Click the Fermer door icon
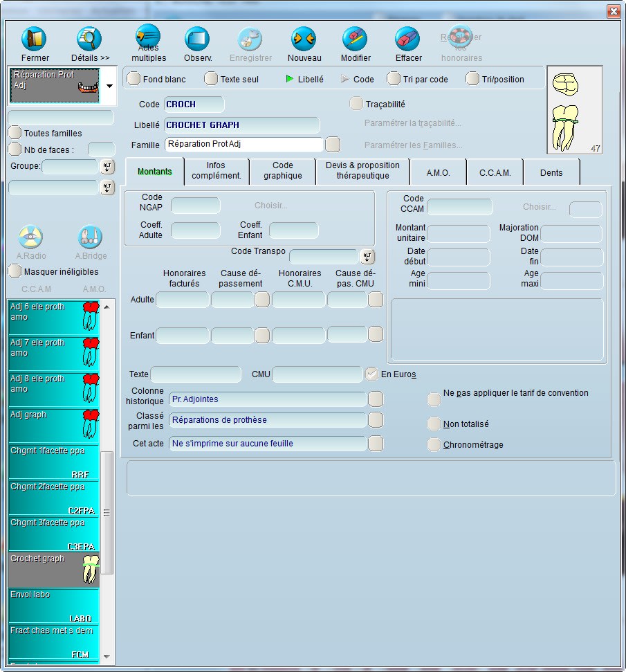This screenshot has height=672, width=626. click(x=35, y=39)
